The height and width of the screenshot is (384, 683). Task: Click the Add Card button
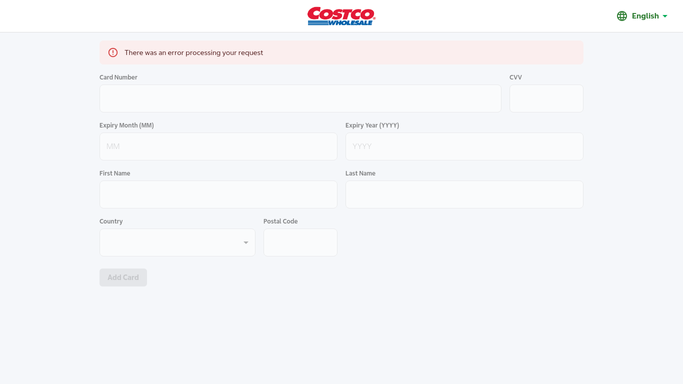123,277
